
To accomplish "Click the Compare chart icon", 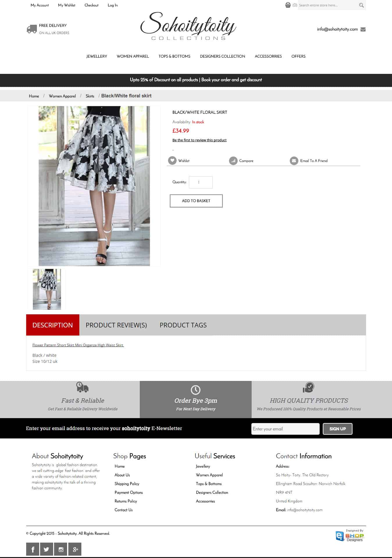I will (x=233, y=161).
